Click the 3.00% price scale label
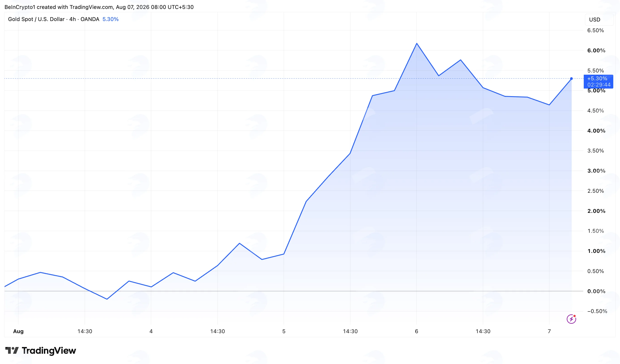This screenshot has height=364, width=620. coord(596,171)
